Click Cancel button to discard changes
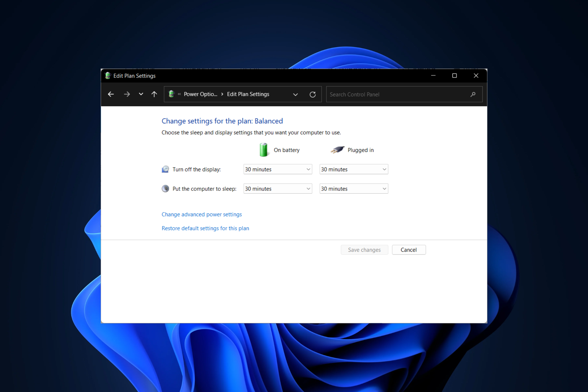Image resolution: width=588 pixels, height=392 pixels. pyautogui.click(x=409, y=250)
